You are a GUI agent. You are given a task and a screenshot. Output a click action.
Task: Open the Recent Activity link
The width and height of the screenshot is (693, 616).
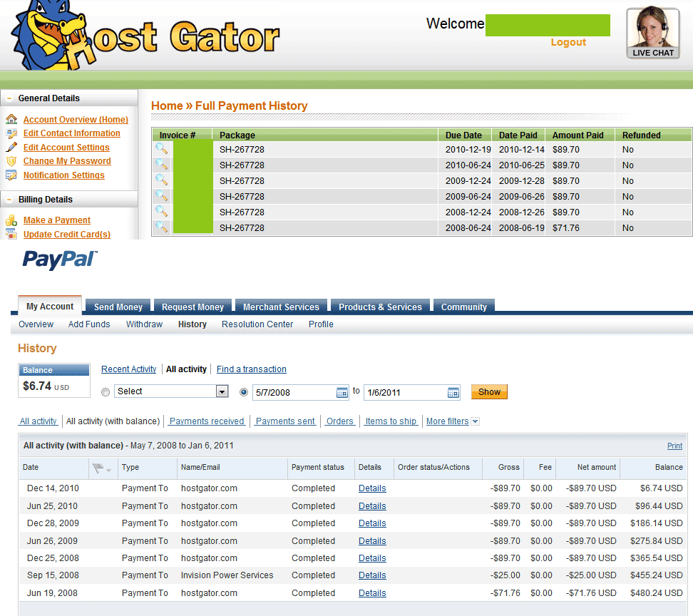[128, 369]
